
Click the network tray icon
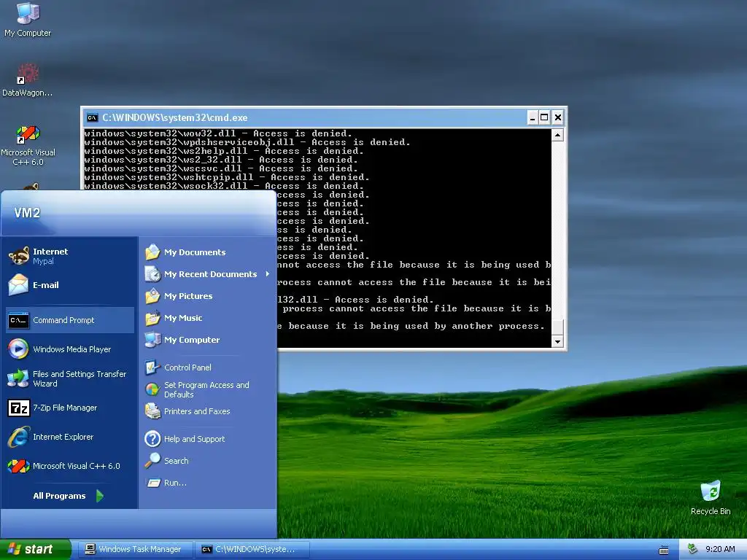pyautogui.click(x=693, y=549)
